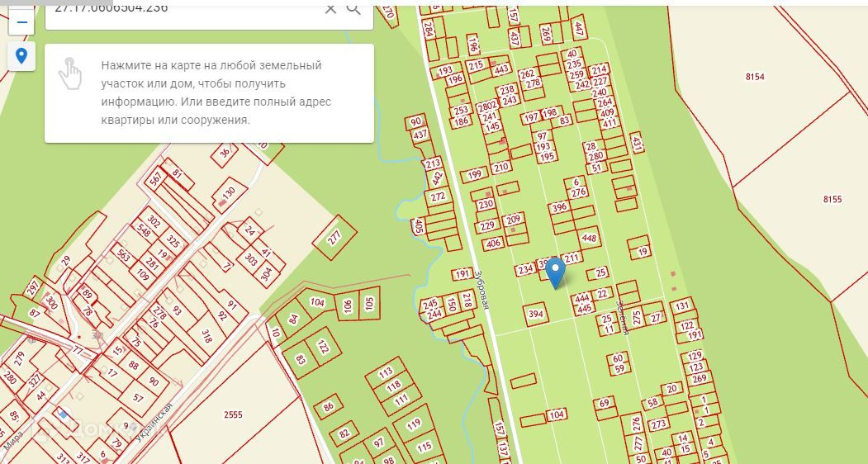Click parcel number 57

[x=138, y=398]
